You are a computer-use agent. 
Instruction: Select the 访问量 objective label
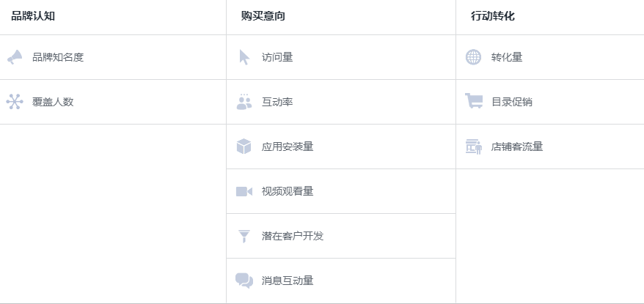(x=277, y=57)
